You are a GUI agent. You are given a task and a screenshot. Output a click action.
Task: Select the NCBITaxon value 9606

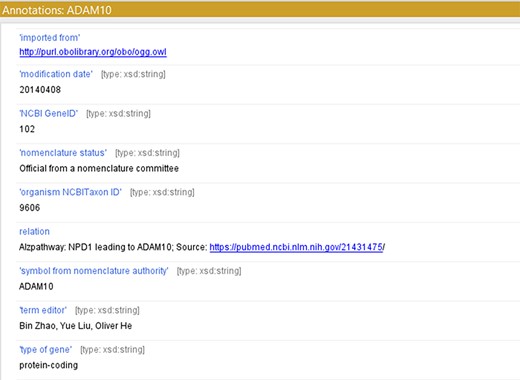(x=30, y=208)
